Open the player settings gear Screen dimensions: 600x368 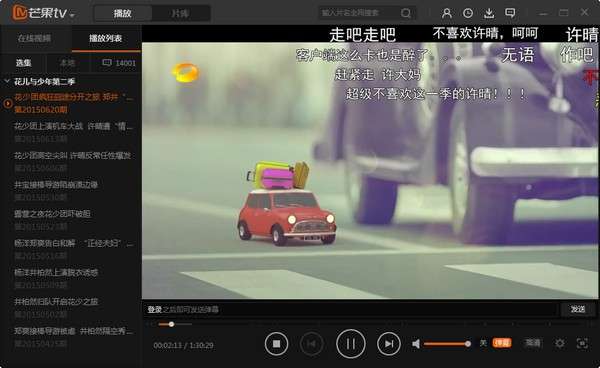(x=560, y=343)
